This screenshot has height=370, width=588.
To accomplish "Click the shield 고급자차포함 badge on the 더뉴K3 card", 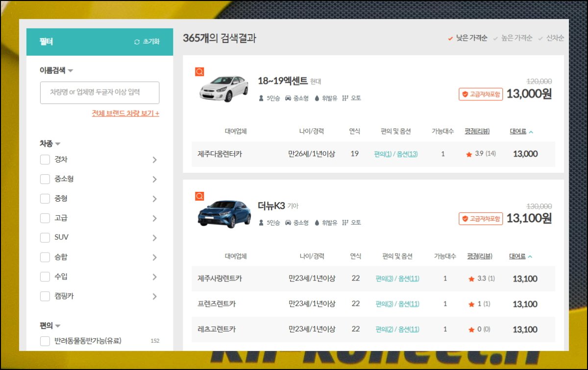I will pyautogui.click(x=481, y=219).
